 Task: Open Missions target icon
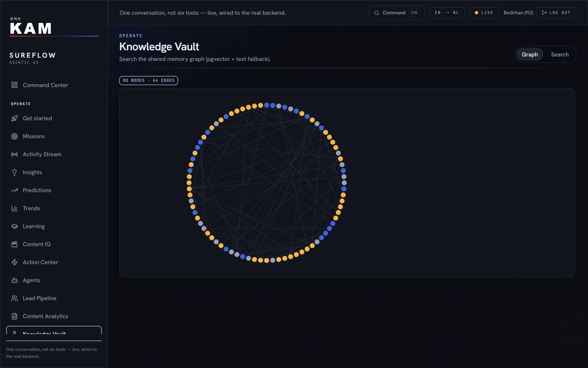point(14,136)
